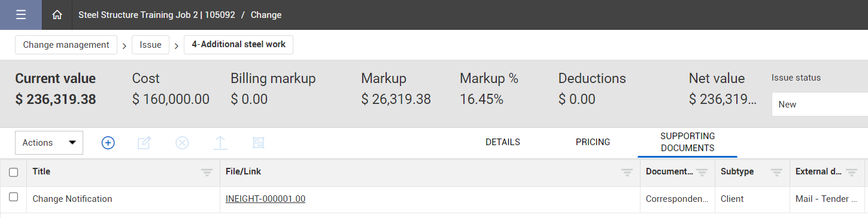868x218 pixels.
Task: Go to the home icon
Action: (x=57, y=15)
